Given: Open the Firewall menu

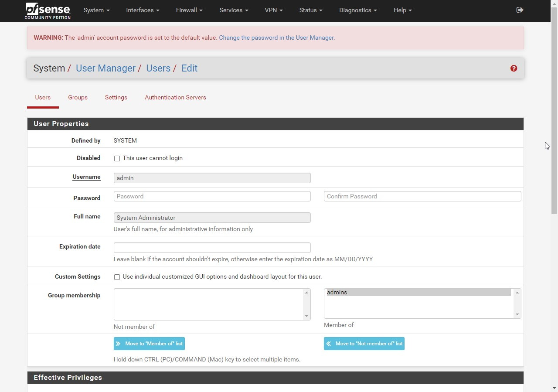Looking at the screenshot, I should click(x=189, y=10).
